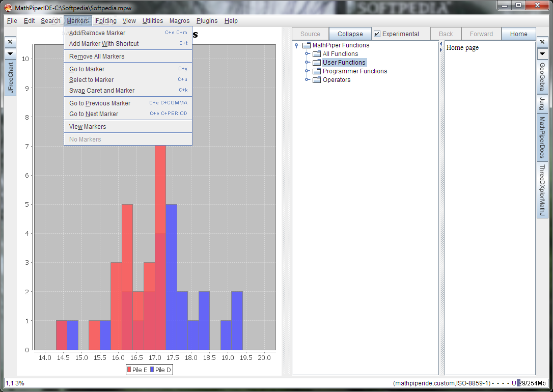Open the File menu
This screenshot has height=392, width=553.
pyautogui.click(x=12, y=21)
